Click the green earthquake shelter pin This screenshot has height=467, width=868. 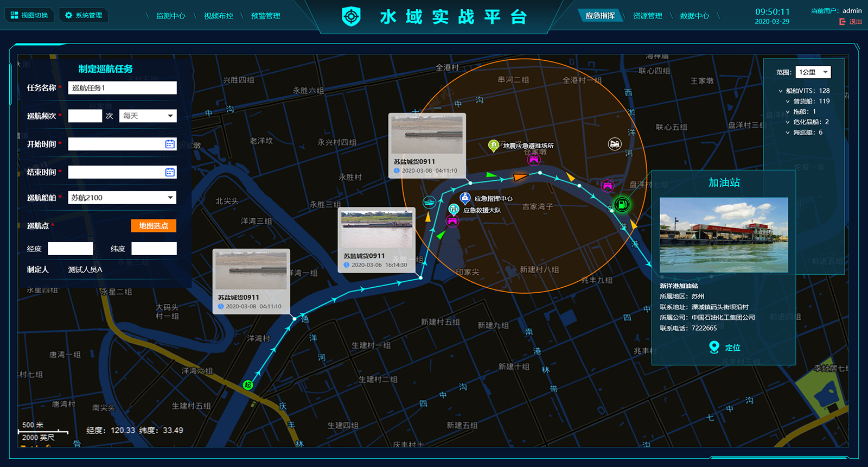[x=493, y=145]
